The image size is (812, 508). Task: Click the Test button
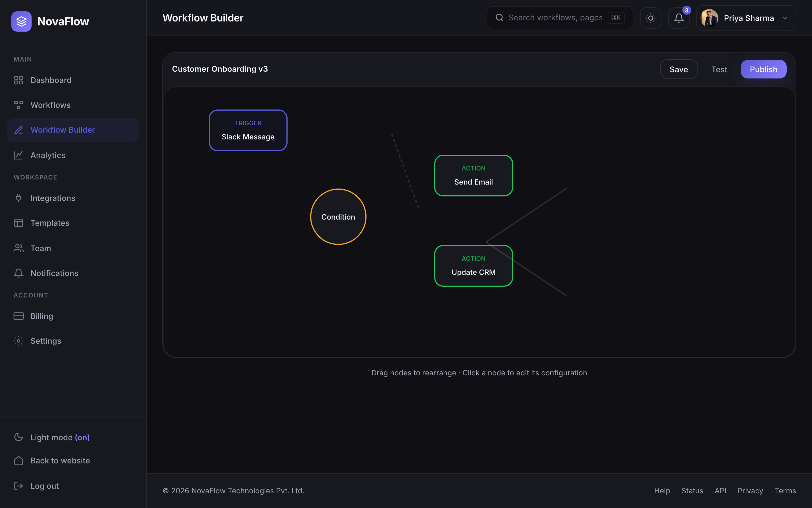(x=719, y=69)
